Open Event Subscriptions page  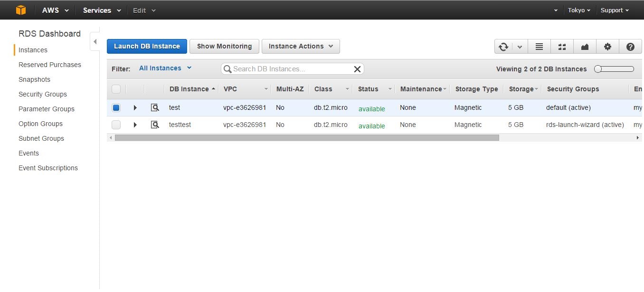click(48, 168)
